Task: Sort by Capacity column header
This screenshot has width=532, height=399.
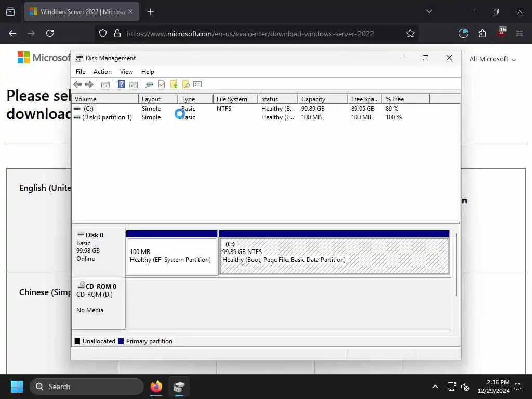Action: tap(323, 99)
